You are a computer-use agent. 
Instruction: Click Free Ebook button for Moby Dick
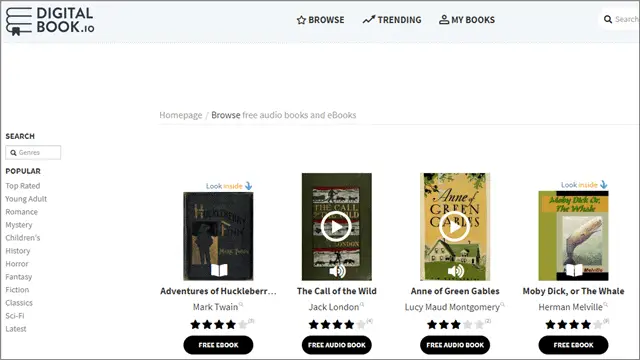pyautogui.click(x=573, y=345)
